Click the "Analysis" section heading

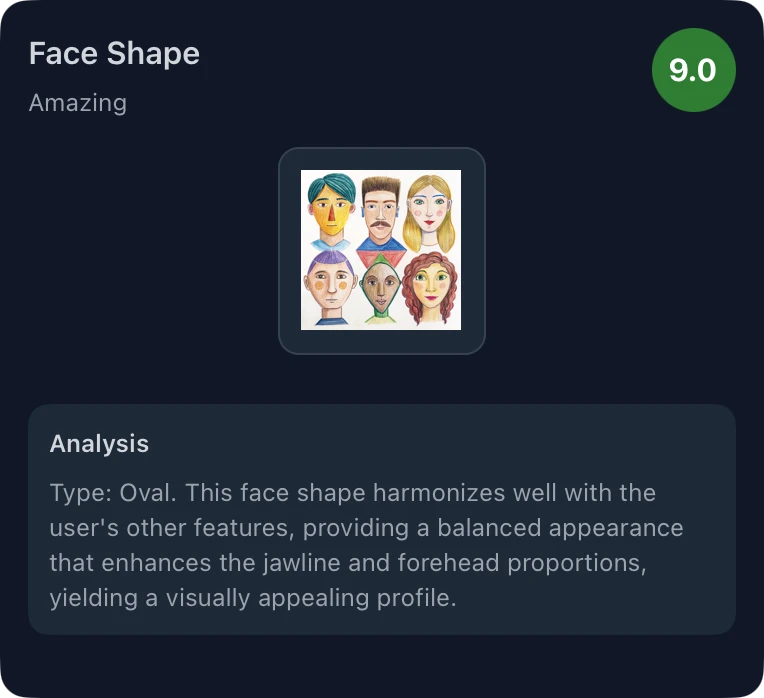click(x=99, y=444)
